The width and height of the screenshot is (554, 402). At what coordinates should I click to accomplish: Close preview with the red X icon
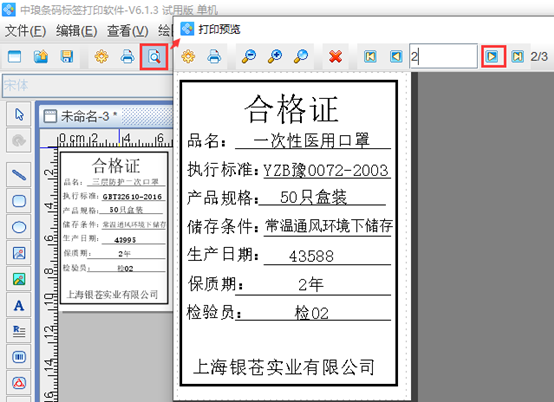(335, 56)
